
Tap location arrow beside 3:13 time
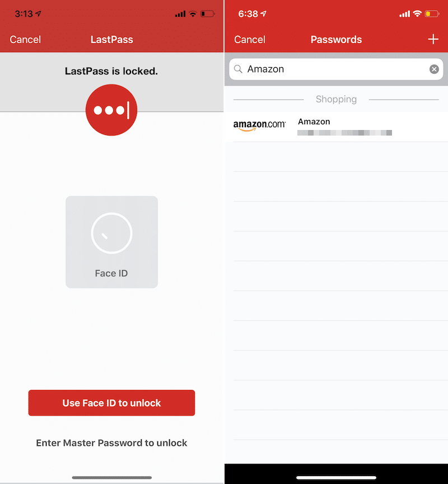click(x=38, y=14)
